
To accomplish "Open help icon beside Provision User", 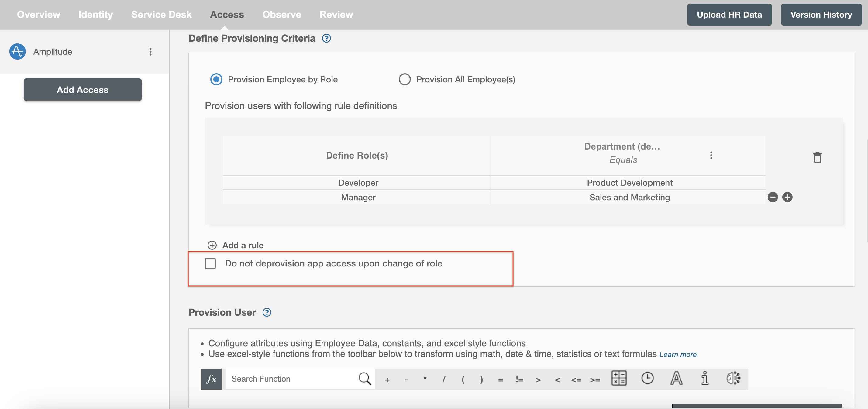I will click(267, 312).
